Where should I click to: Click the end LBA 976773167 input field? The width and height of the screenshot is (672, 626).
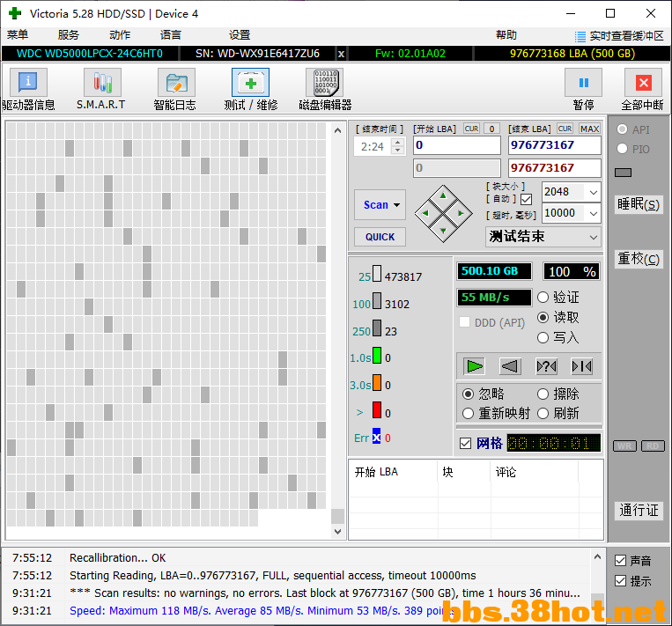pos(555,145)
